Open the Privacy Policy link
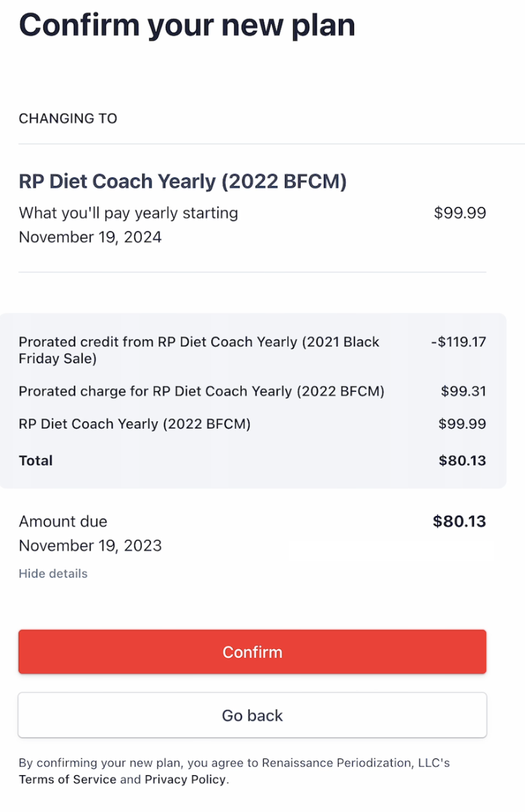Image resolution: width=525 pixels, height=812 pixels. [x=185, y=779]
